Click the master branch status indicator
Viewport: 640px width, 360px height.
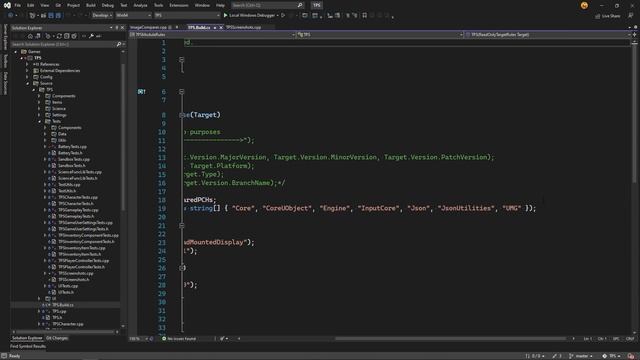coord(581,356)
